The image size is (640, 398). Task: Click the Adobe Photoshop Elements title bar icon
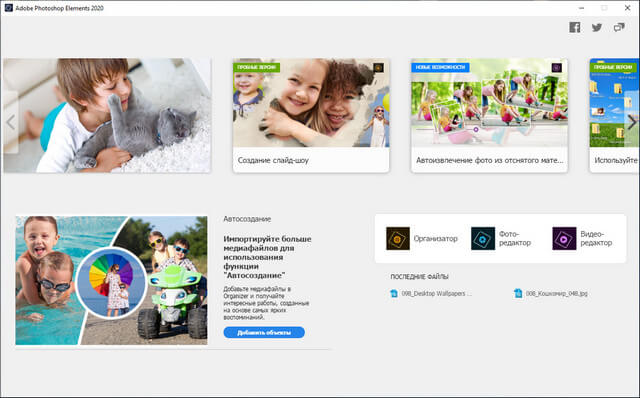coord(8,8)
